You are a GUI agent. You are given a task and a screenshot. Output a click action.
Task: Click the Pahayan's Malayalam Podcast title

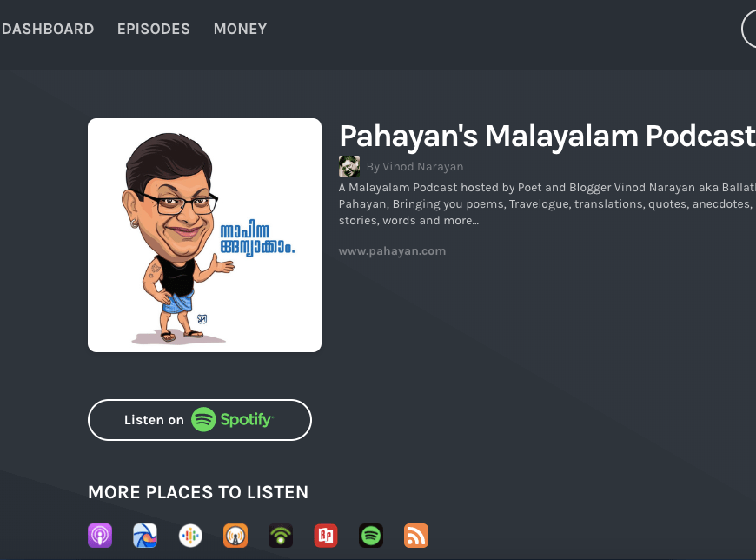546,136
